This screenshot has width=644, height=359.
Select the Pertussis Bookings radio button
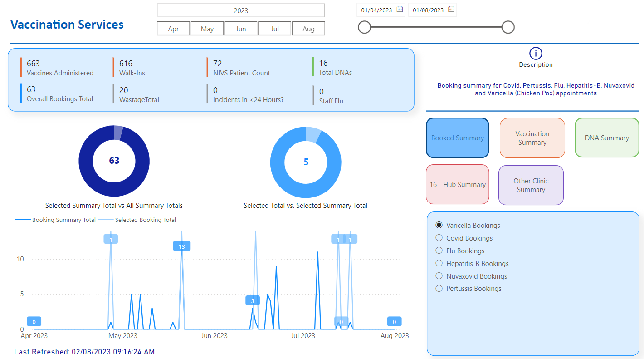pos(439,288)
